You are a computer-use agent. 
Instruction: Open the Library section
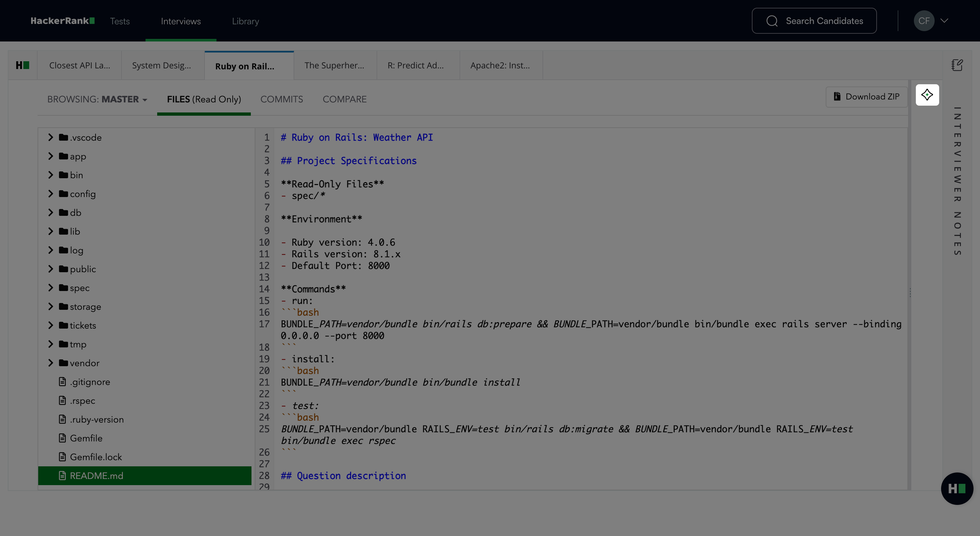coord(245,21)
